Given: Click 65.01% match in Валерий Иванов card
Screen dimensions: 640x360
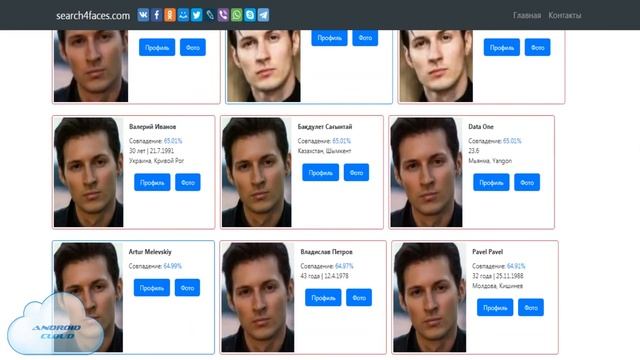Looking at the screenshot, I should pos(173,141).
